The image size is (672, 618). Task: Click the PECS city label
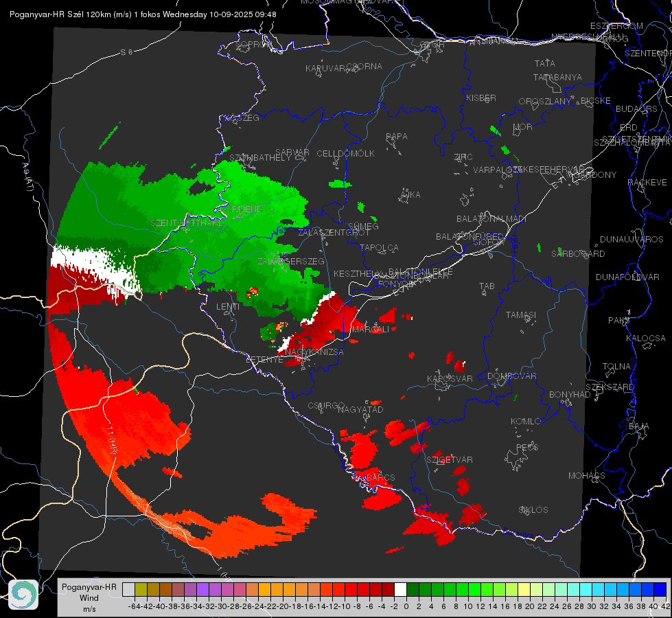tap(527, 447)
